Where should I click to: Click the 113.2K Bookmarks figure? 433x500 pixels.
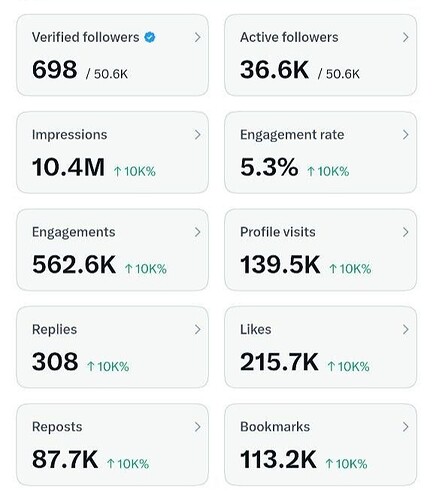coord(278,459)
